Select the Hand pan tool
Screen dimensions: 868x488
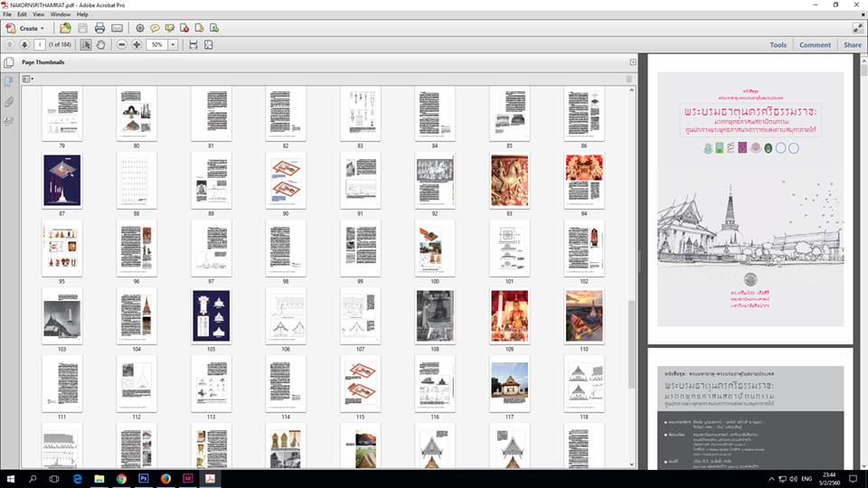point(100,44)
